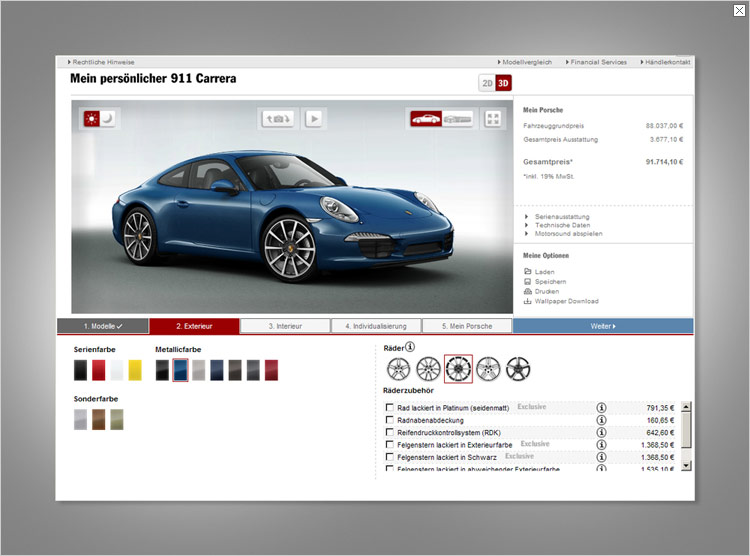
Task: Click options list scroll up arrow
Action: (686, 407)
